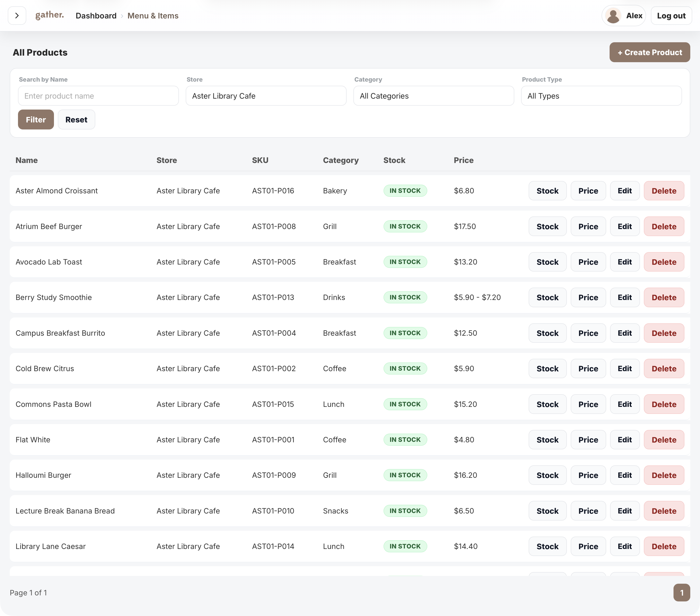Apply the Filter button
Viewport: 700px width, 616px height.
point(36,120)
